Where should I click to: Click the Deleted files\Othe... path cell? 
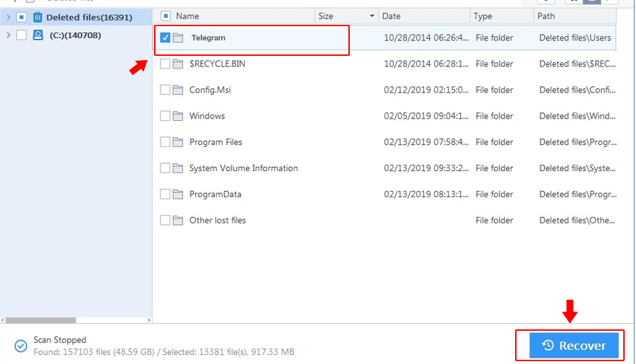pos(577,220)
